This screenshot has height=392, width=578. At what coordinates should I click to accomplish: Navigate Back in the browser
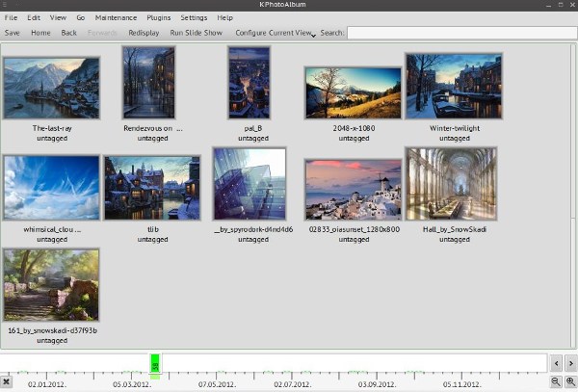coord(68,33)
